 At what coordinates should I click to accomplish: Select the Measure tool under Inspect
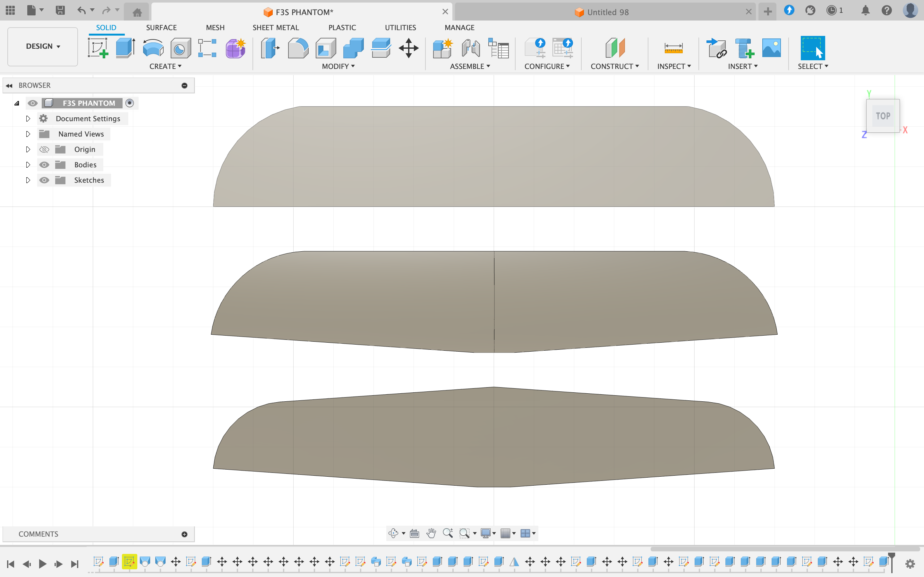pos(673,48)
